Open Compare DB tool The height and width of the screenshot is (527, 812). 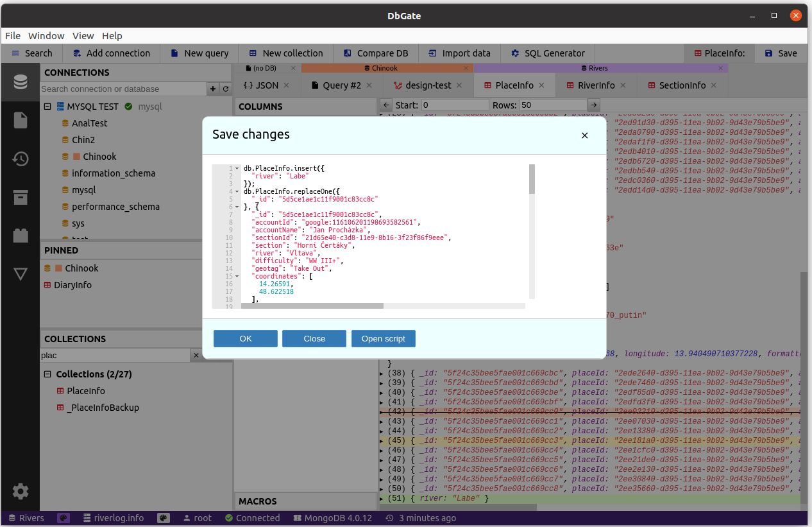tap(376, 53)
